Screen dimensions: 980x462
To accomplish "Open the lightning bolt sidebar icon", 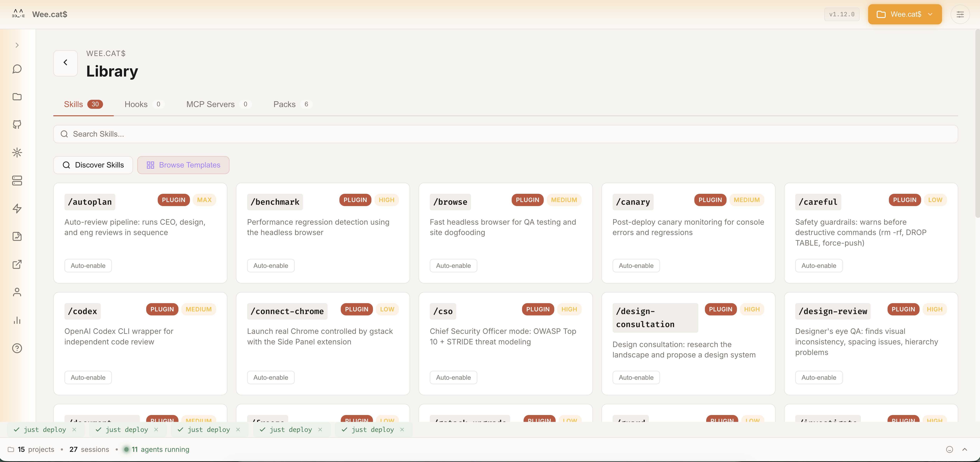I will (x=17, y=208).
